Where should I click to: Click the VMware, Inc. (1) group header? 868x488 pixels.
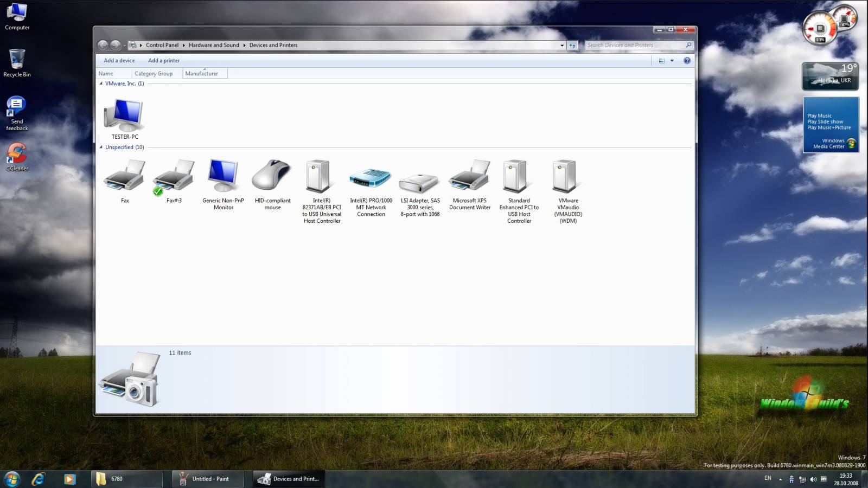(x=125, y=84)
